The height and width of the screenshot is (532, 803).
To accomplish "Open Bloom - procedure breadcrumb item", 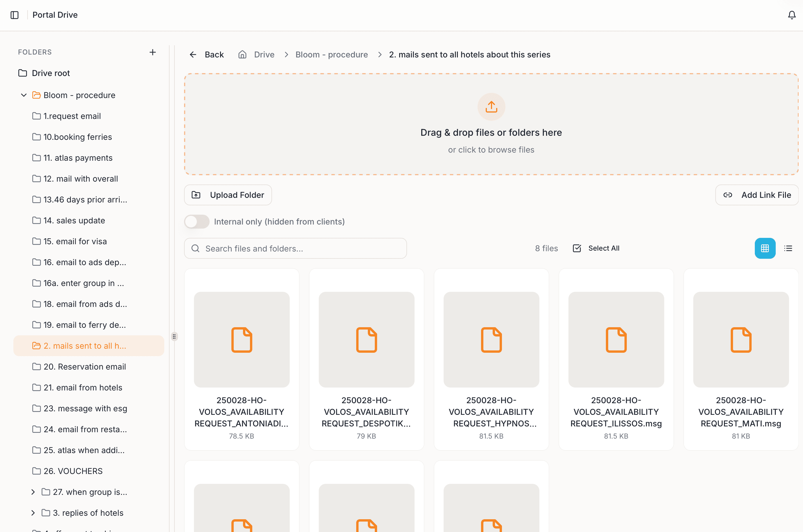I will pyautogui.click(x=331, y=54).
